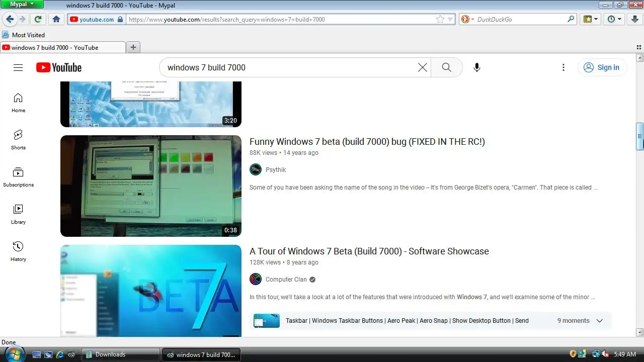Image resolution: width=644 pixels, height=362 pixels.
Task: Open the Taskbar moments chapter thumbnail
Action: [x=267, y=321]
